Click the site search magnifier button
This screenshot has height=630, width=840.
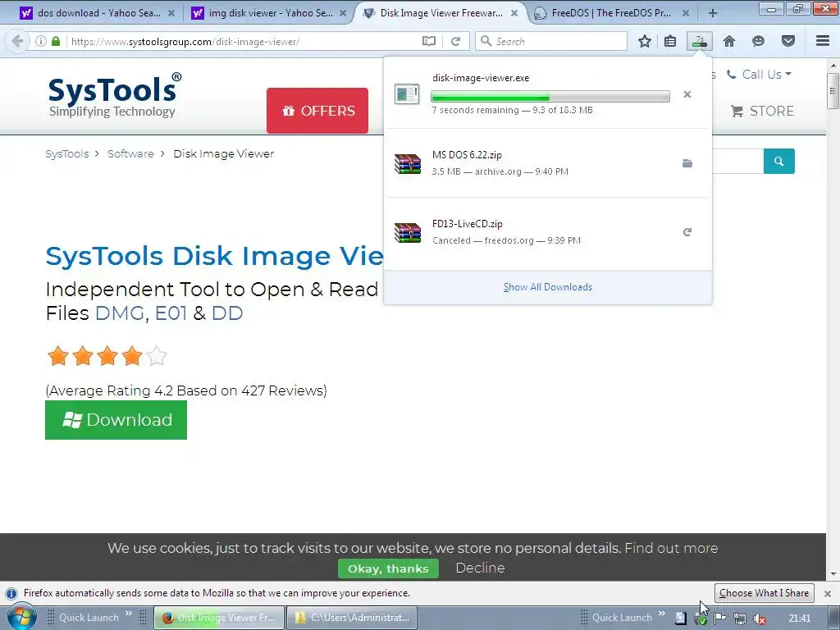point(779,162)
